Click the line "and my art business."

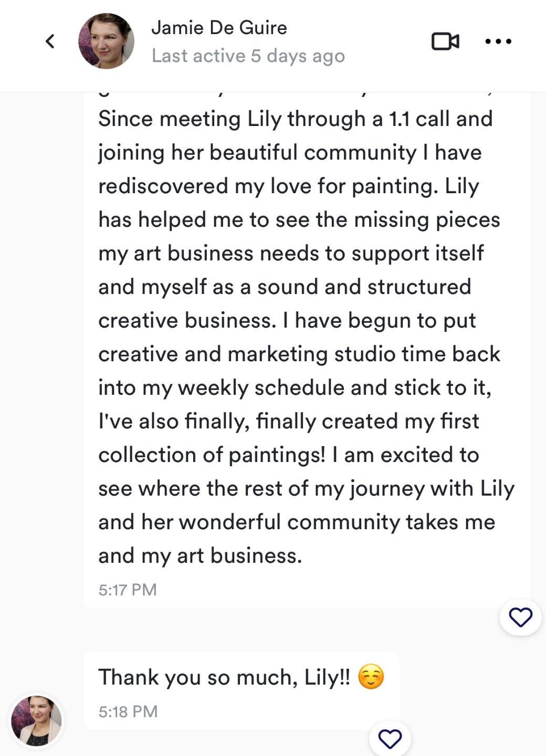tap(200, 555)
